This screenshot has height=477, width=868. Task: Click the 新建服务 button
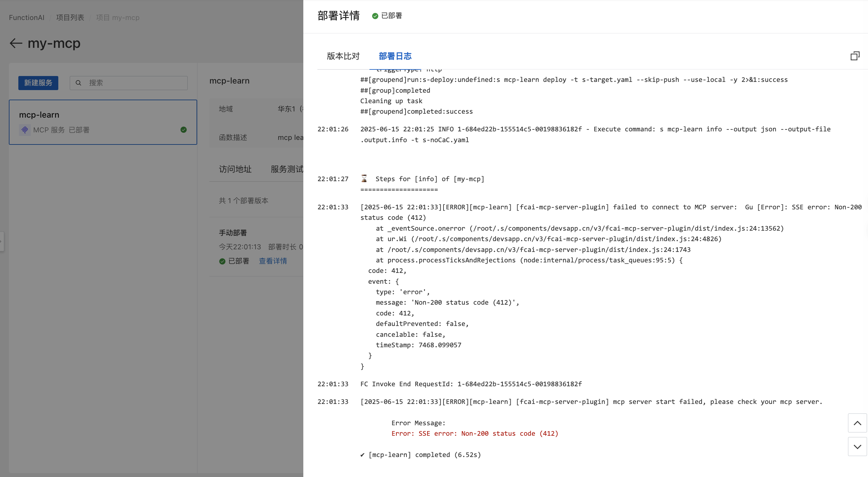point(38,83)
